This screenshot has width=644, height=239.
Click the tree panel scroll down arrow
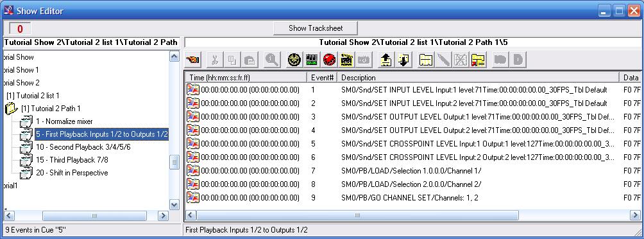[x=174, y=204]
